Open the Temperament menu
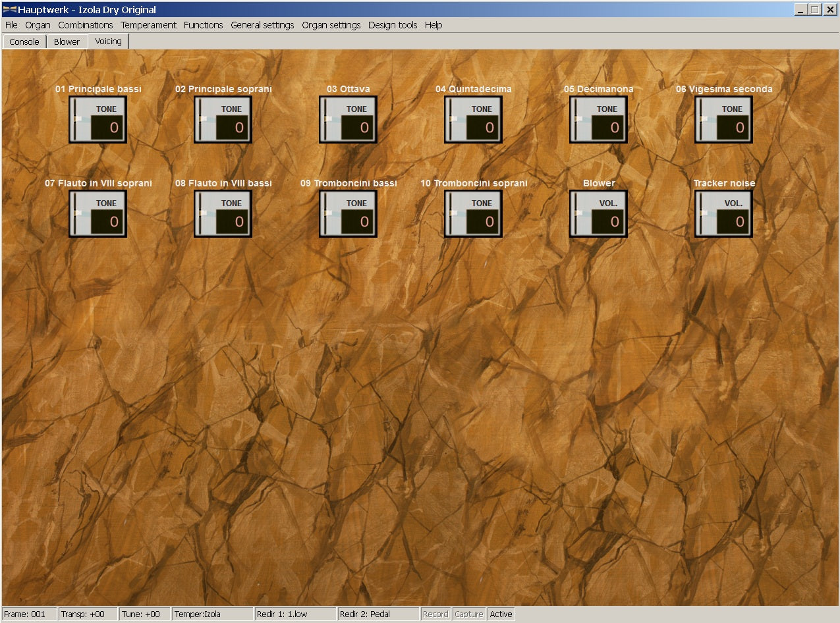The height and width of the screenshot is (623, 840). 148,25
